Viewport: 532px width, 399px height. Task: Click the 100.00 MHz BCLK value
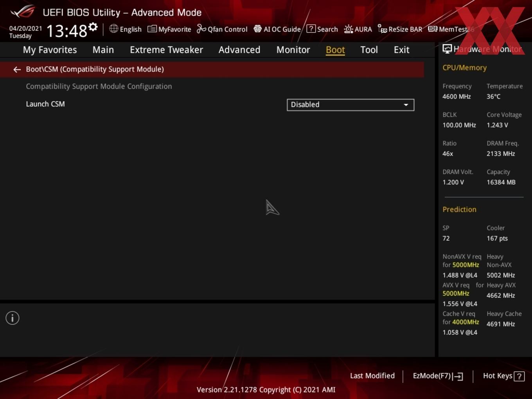[x=459, y=125]
